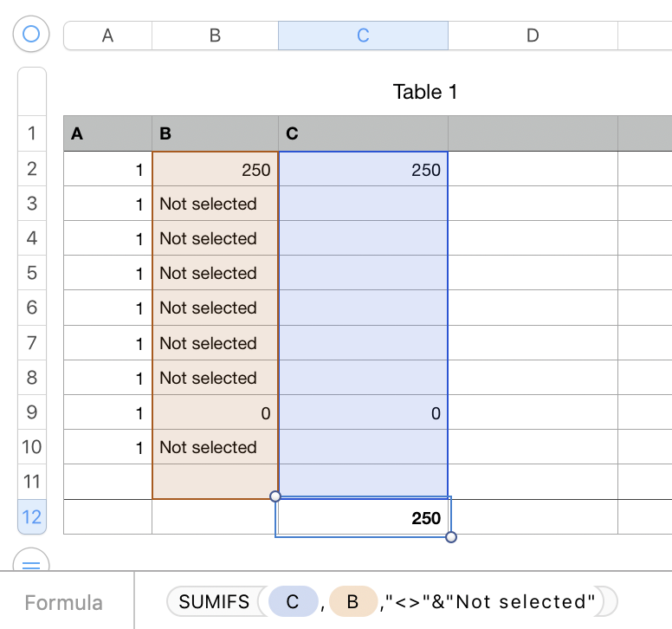Click the SUMIFS function token in formula
Screen dimensions: 672x629
214,602
